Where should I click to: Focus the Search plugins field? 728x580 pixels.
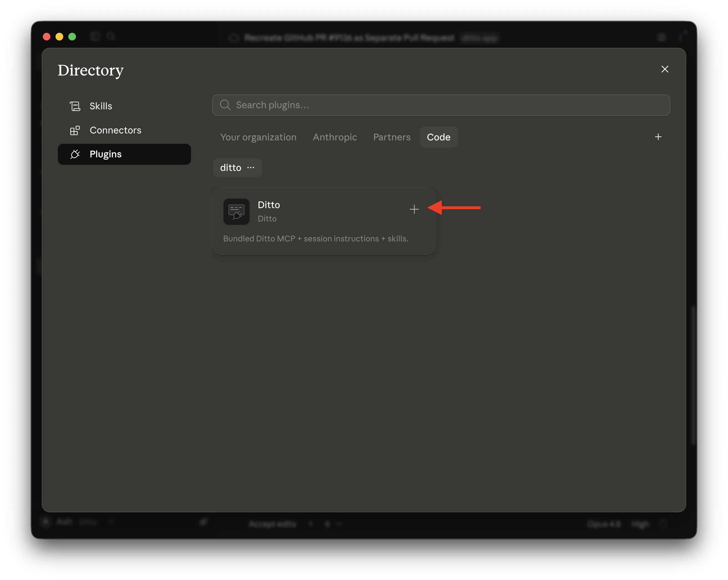441,105
